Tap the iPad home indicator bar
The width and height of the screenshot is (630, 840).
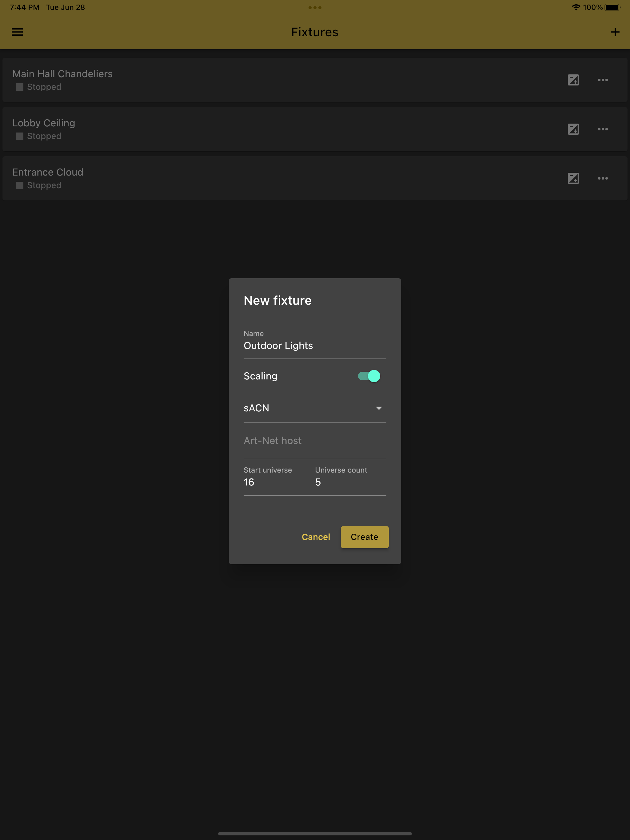(315, 834)
